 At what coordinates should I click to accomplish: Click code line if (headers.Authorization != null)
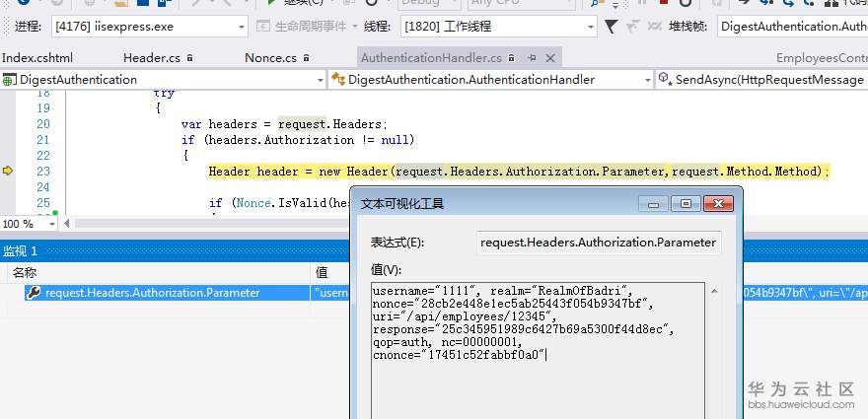(x=298, y=140)
